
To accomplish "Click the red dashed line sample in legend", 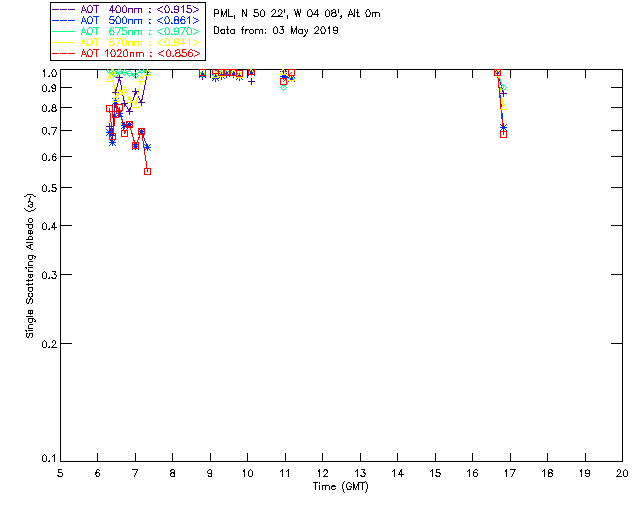I will coord(64,53).
